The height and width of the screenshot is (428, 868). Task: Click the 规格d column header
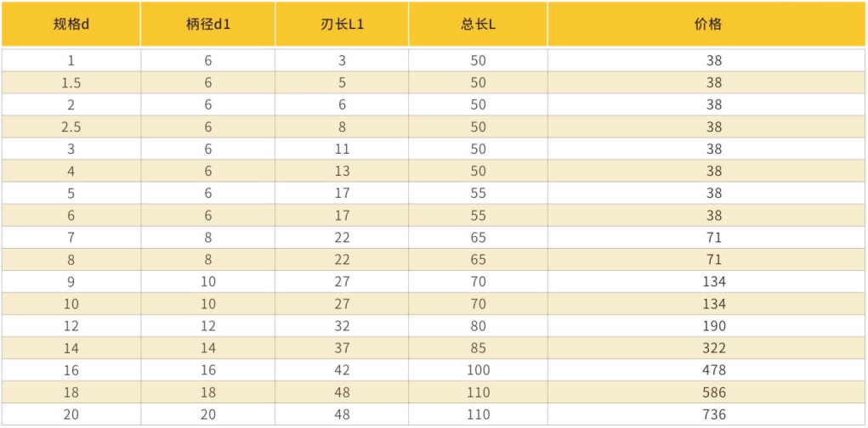[x=71, y=25]
